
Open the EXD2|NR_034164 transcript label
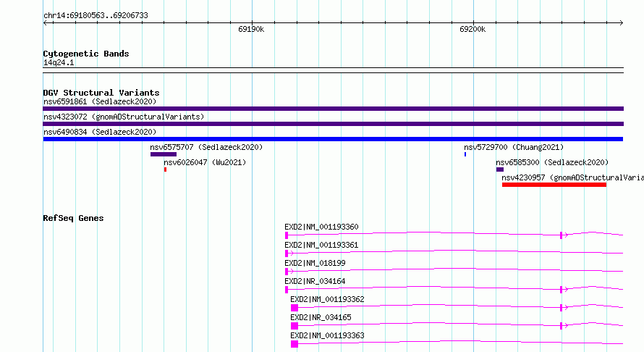tap(315, 281)
